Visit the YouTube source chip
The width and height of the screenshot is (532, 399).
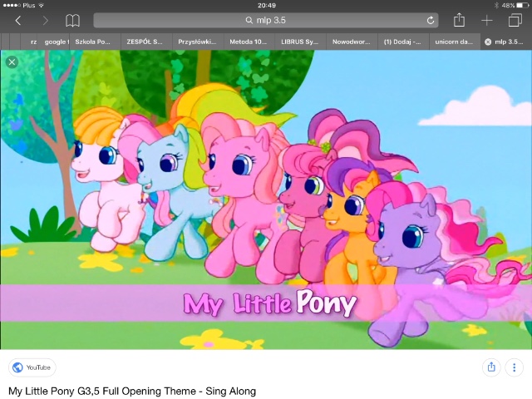click(32, 367)
